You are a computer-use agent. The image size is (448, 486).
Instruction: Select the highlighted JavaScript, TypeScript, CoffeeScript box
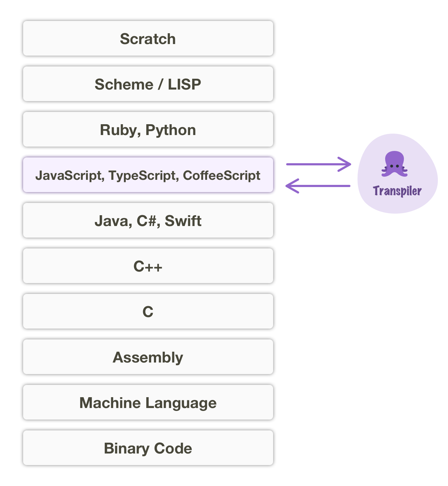point(148,175)
